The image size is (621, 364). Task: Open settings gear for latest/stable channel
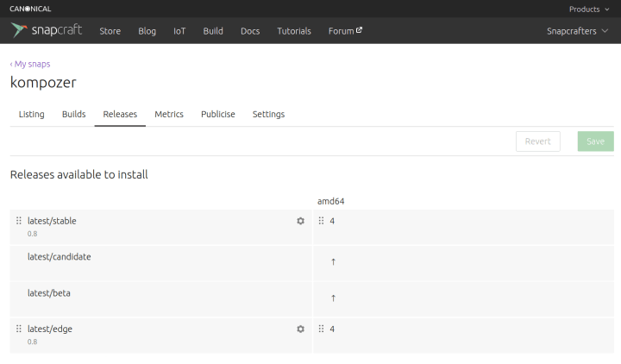coord(301,221)
